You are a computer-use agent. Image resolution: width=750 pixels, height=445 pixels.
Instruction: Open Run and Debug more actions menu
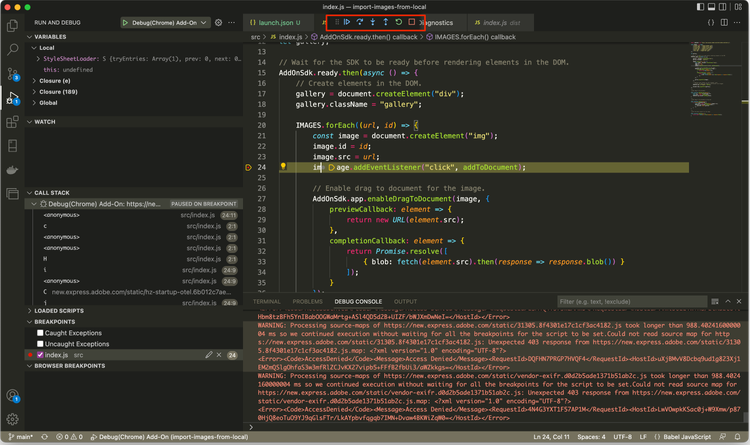point(232,22)
